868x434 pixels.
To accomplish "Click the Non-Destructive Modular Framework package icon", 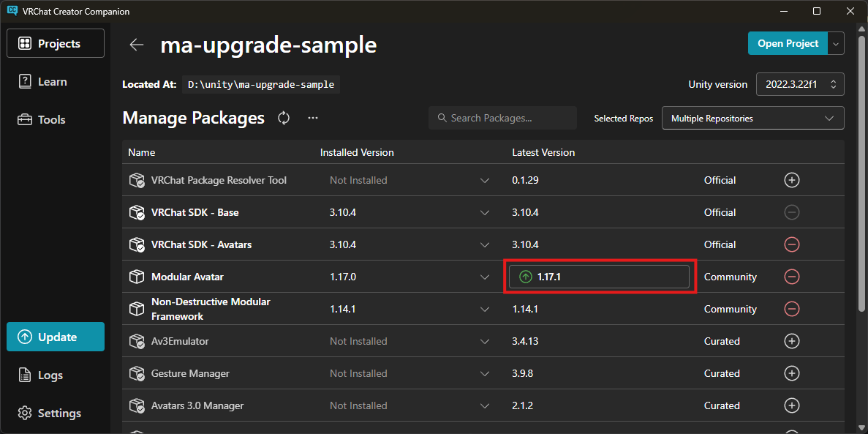I will click(136, 309).
